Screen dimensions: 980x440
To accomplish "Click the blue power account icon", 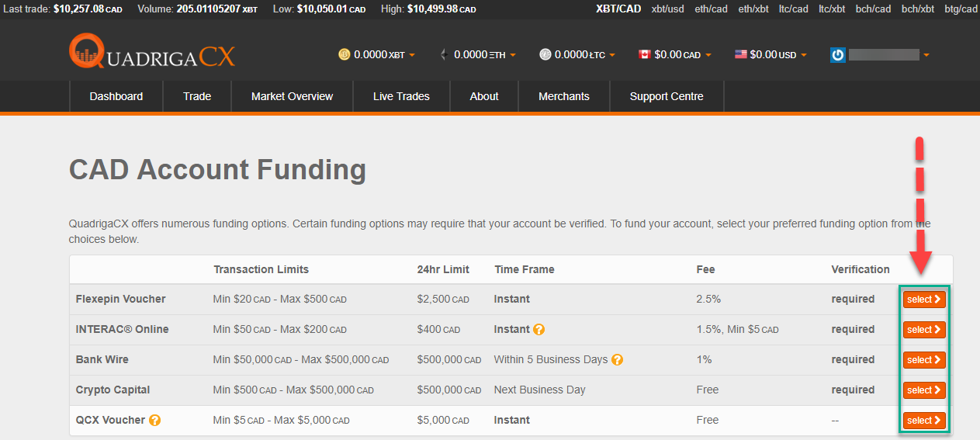I will pyautogui.click(x=837, y=55).
